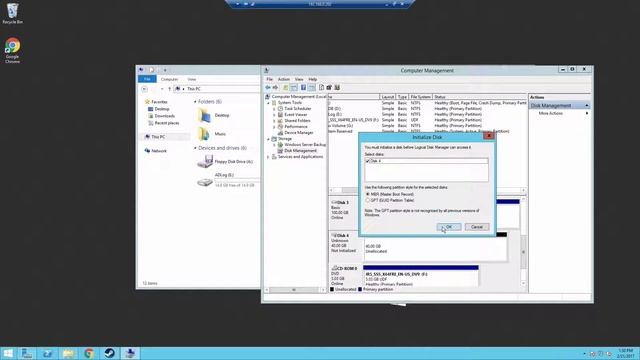Expand Shared Folders tree node
The height and width of the screenshot is (360, 640).
click(274, 121)
